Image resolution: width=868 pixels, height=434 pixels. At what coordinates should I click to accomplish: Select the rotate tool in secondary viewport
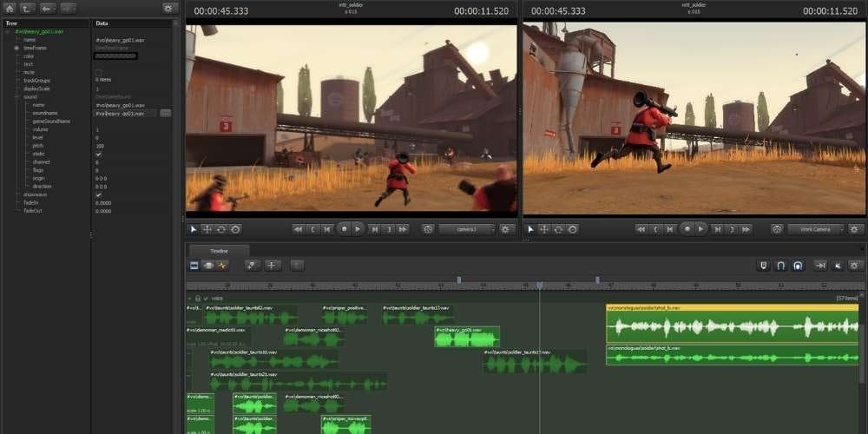[558, 229]
